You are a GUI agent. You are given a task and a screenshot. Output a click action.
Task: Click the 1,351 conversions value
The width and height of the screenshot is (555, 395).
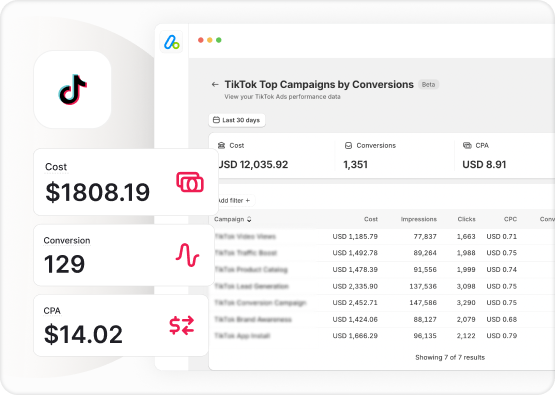click(355, 165)
